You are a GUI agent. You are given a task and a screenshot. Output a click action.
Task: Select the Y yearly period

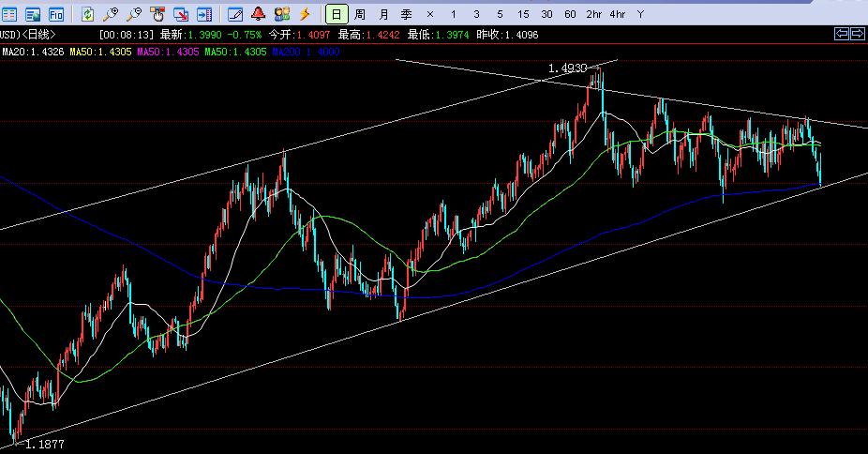(640, 14)
